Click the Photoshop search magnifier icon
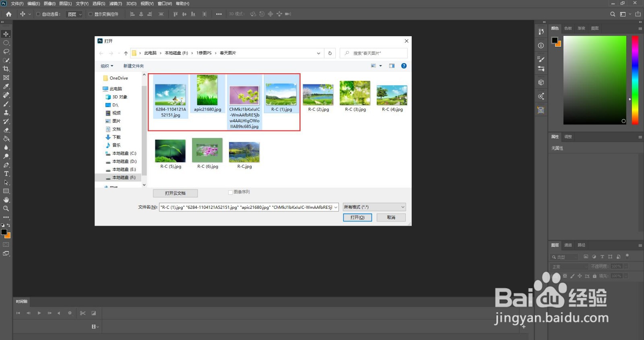This screenshot has width=644, height=340. (613, 14)
